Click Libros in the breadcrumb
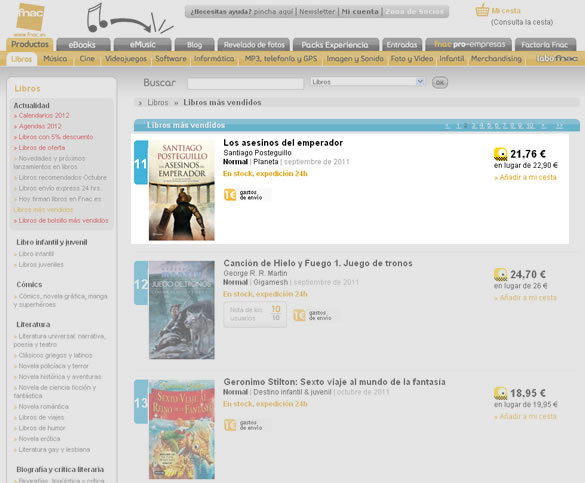 coord(158,102)
